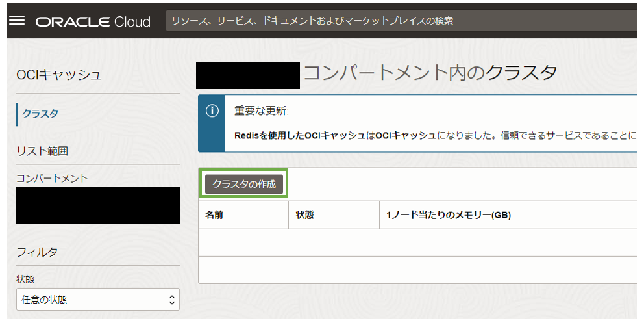644x323 pixels.
Task: Click the 状態 label above the filter
Action: click(25, 279)
